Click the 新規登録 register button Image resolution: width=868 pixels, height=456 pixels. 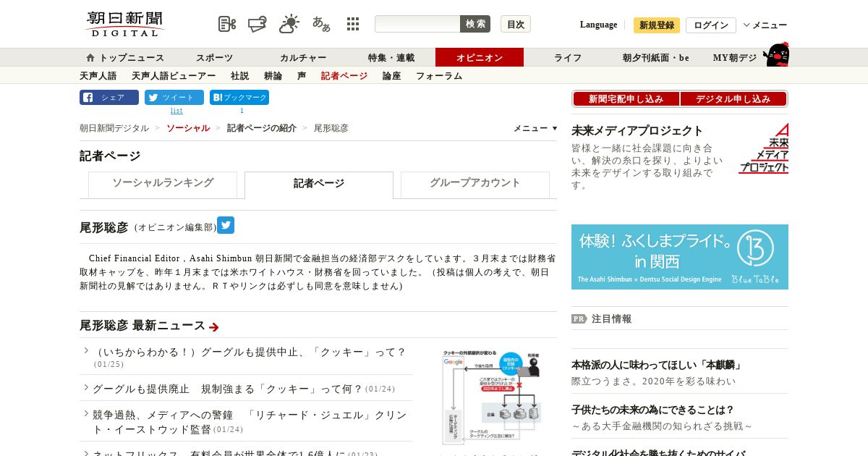[x=657, y=25]
